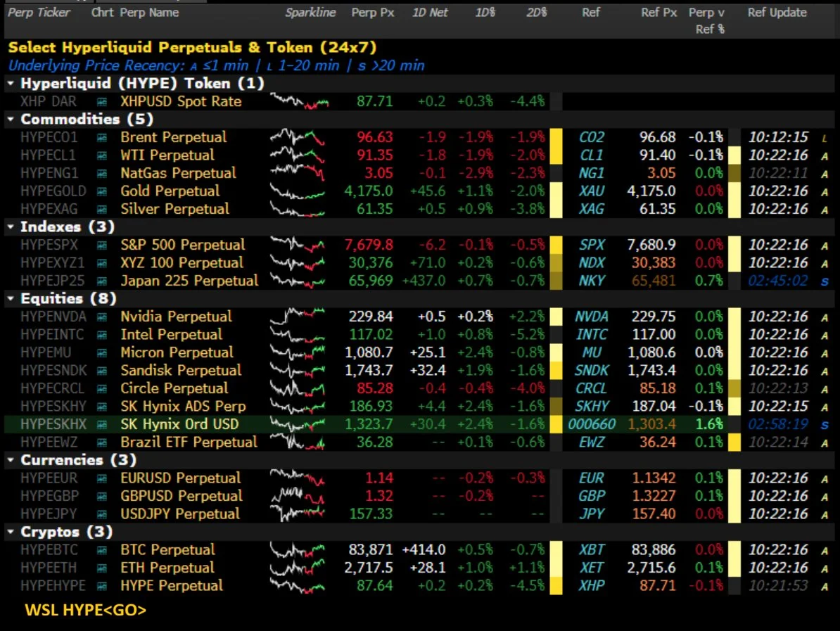Click NKY ref update time 02:45:02
The image size is (840, 631).
click(778, 281)
